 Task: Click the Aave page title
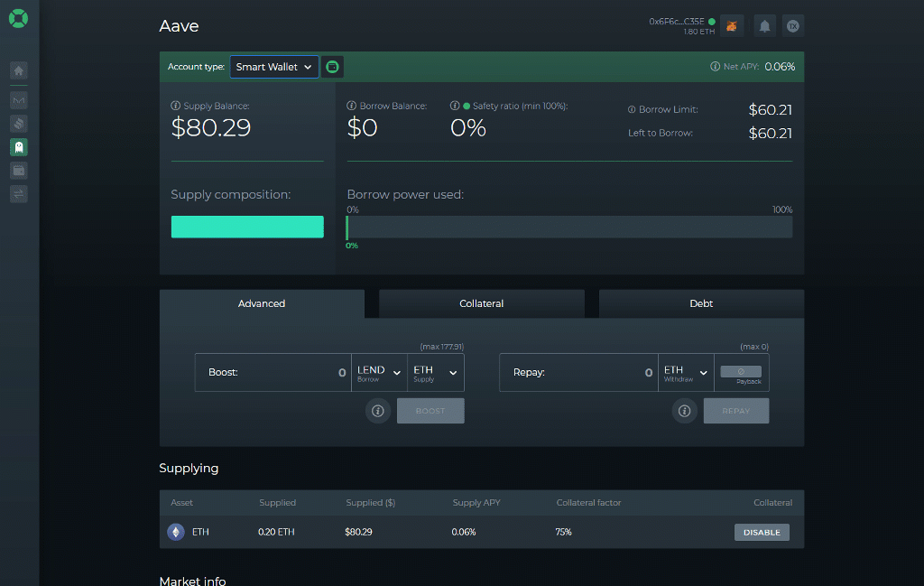pos(180,26)
